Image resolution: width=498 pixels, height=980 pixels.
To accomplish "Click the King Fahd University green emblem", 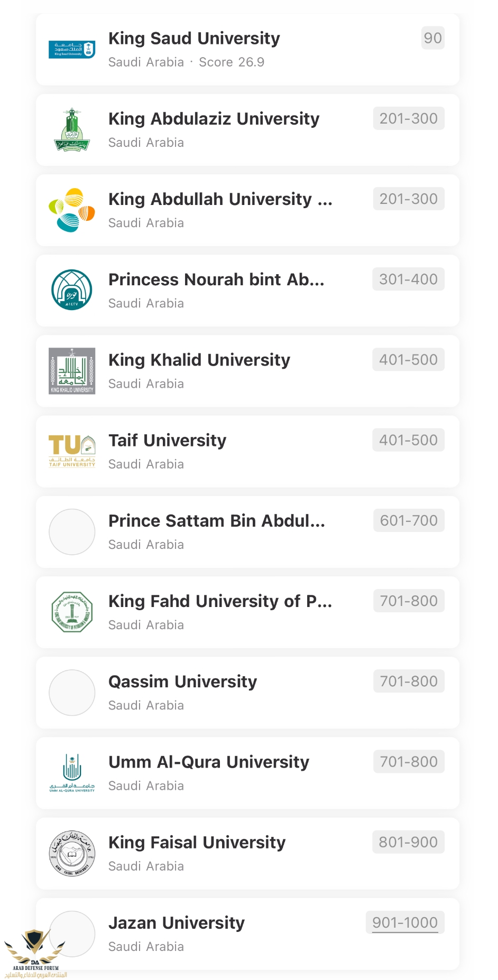I will (x=72, y=612).
